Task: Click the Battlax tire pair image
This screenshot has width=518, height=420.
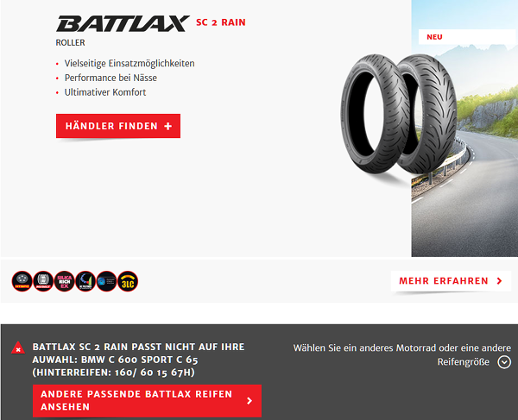Action: point(399,114)
